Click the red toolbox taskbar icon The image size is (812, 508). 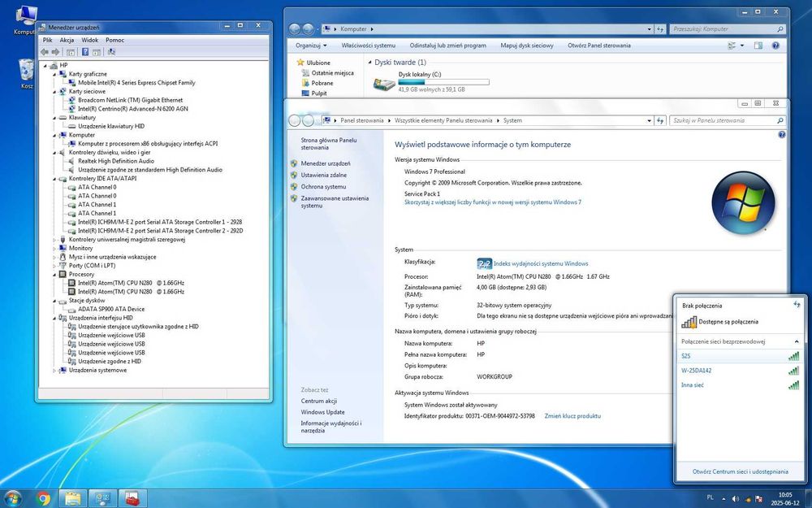(x=132, y=499)
